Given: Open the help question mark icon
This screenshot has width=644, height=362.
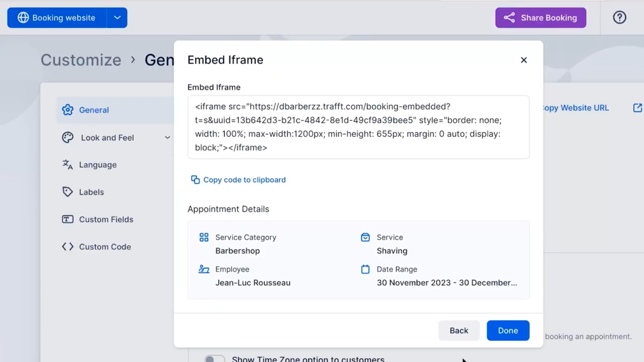Looking at the screenshot, I should coord(619,17).
